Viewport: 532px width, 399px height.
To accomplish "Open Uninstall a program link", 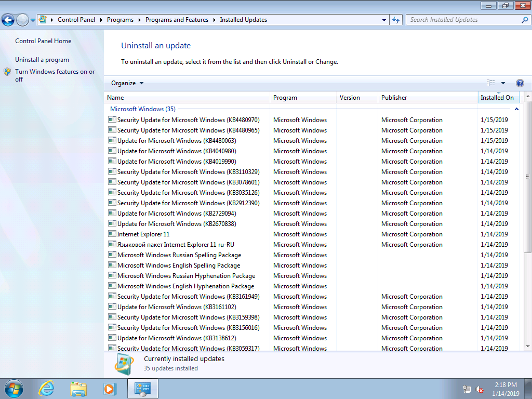I will [x=42, y=60].
